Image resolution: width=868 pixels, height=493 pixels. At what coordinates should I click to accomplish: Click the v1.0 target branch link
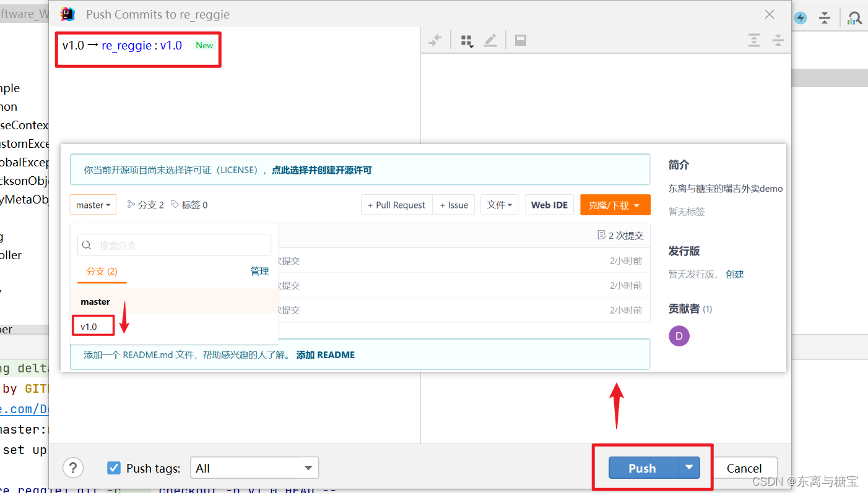[x=171, y=45]
